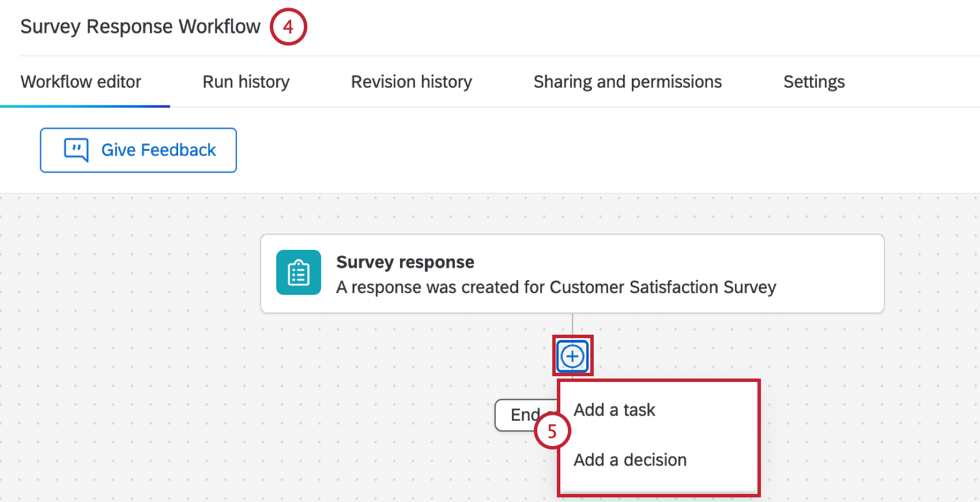Click the Survey Response Workflow title

(x=141, y=27)
